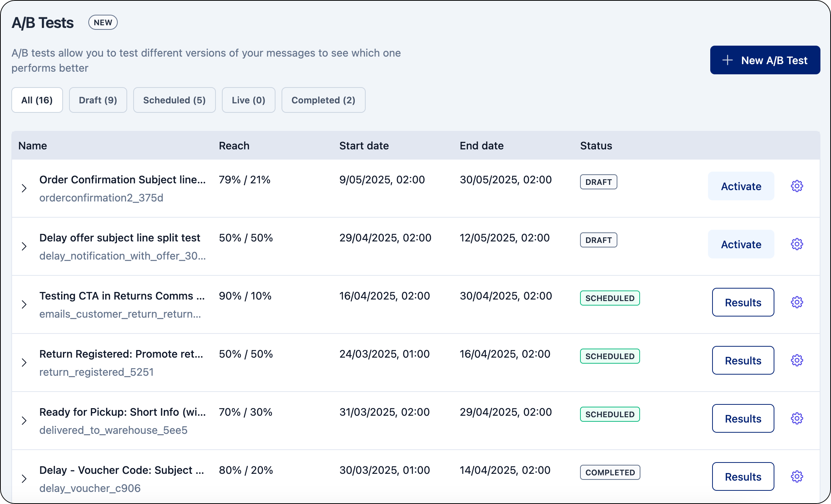Open settings for Ready for Pickup test
This screenshot has width=831, height=504.
pyautogui.click(x=797, y=418)
